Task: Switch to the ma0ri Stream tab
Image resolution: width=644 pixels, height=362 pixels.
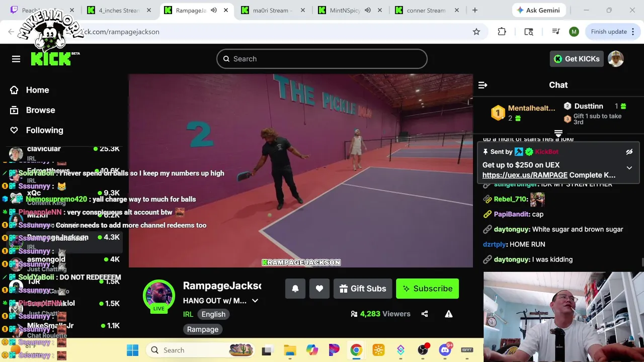Action: 273,10
